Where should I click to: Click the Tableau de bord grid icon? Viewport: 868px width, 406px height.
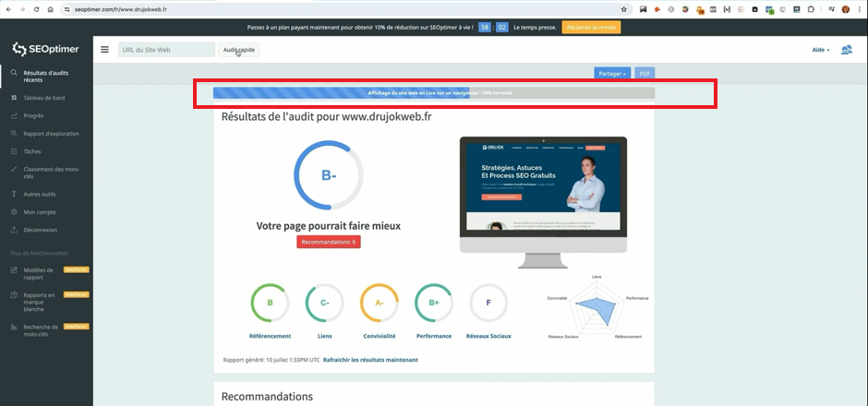click(x=14, y=98)
